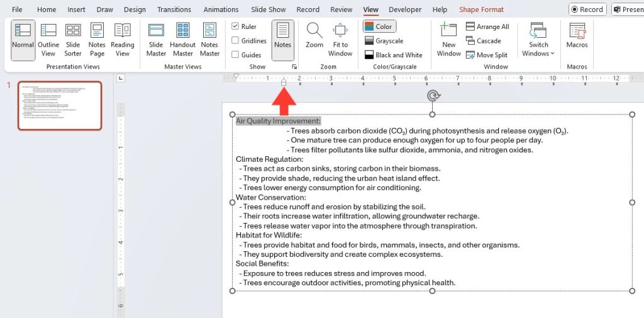This screenshot has height=318, width=644.
Task: Click line 'Trees act as carbon sinks'
Action: (x=340, y=169)
